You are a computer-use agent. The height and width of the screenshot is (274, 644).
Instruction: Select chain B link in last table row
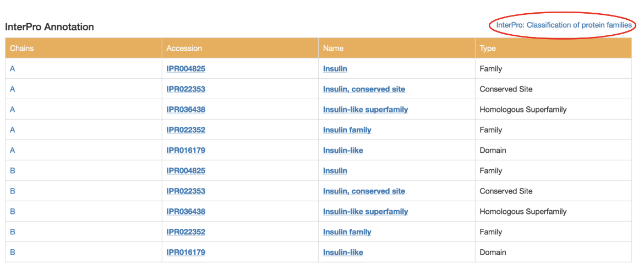[x=13, y=252]
